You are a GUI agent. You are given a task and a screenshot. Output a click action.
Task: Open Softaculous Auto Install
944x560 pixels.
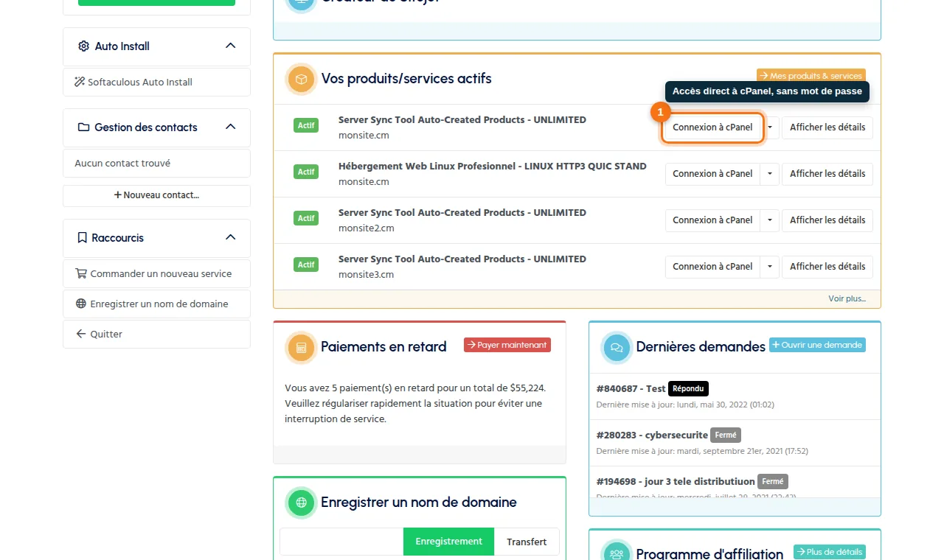tap(156, 82)
